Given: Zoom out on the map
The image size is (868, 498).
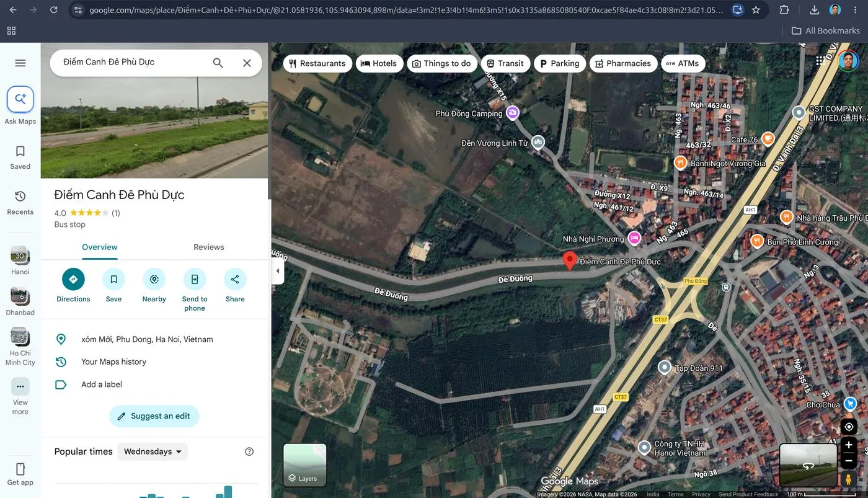Looking at the screenshot, I should tap(849, 461).
